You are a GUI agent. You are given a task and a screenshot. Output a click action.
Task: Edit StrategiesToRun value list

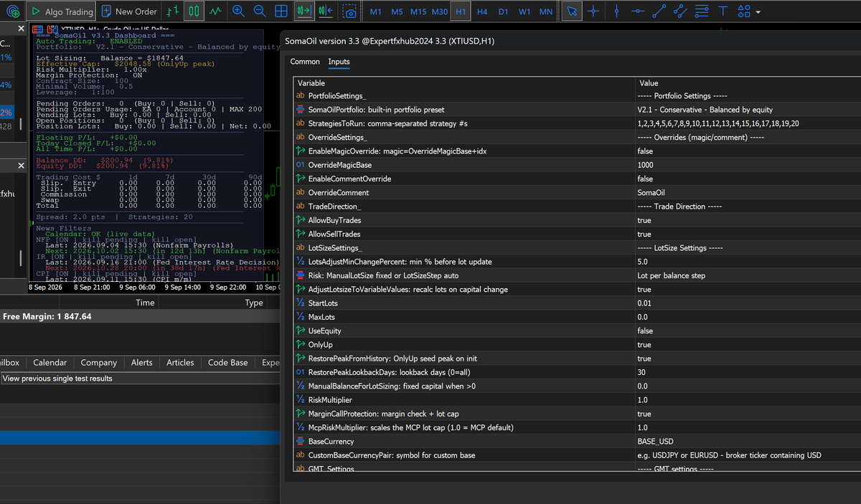click(x=746, y=123)
